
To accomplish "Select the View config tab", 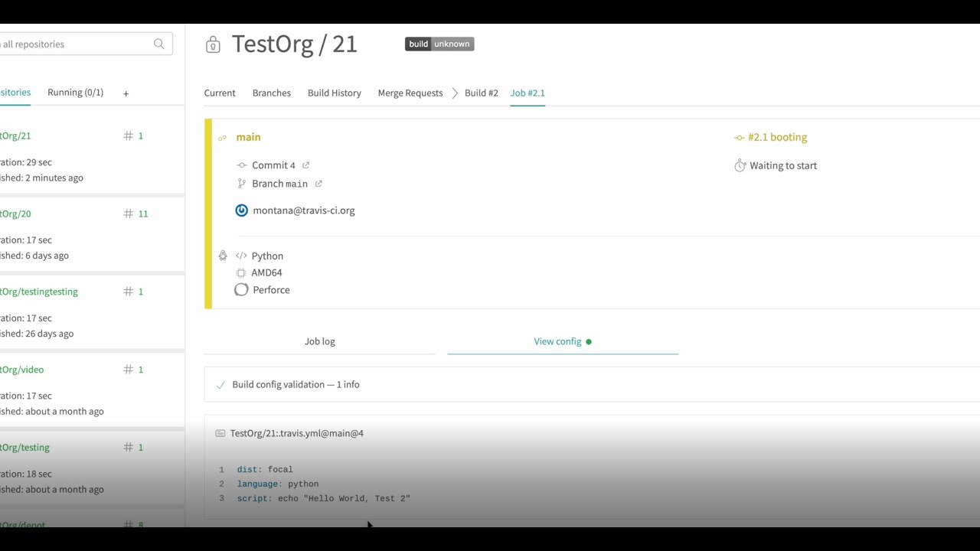I will pos(563,341).
